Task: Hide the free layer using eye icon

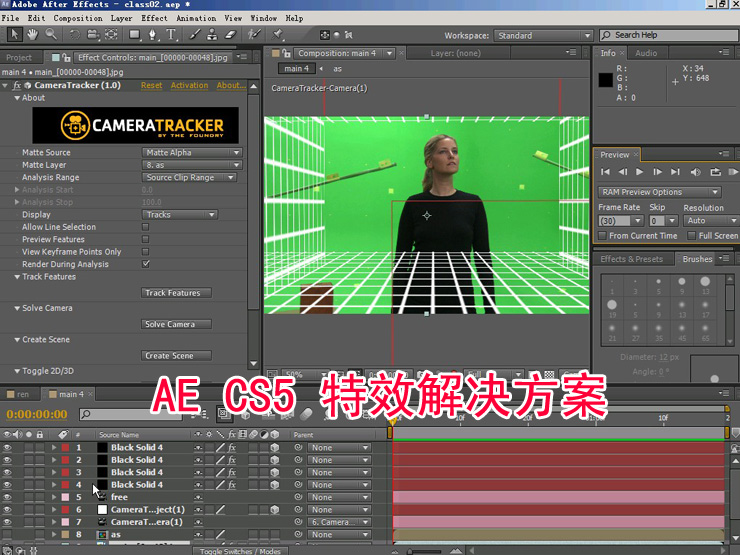Action: tap(7, 497)
